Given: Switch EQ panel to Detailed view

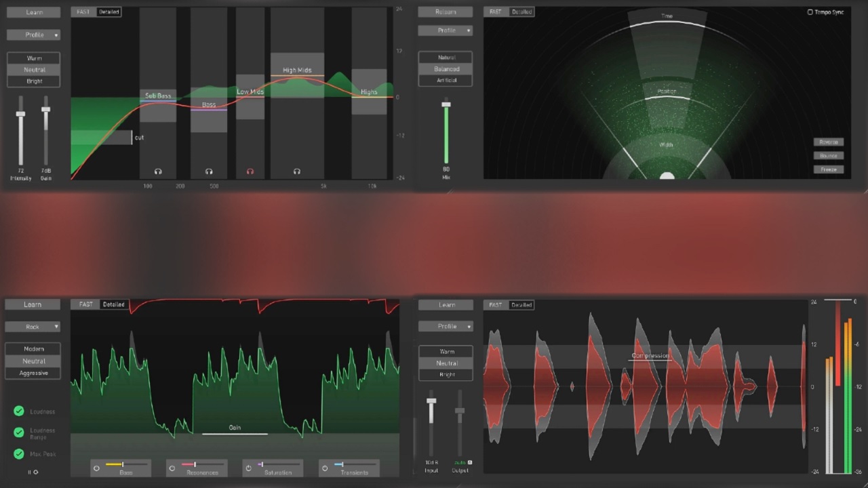Looking at the screenshot, I should click(x=108, y=12).
